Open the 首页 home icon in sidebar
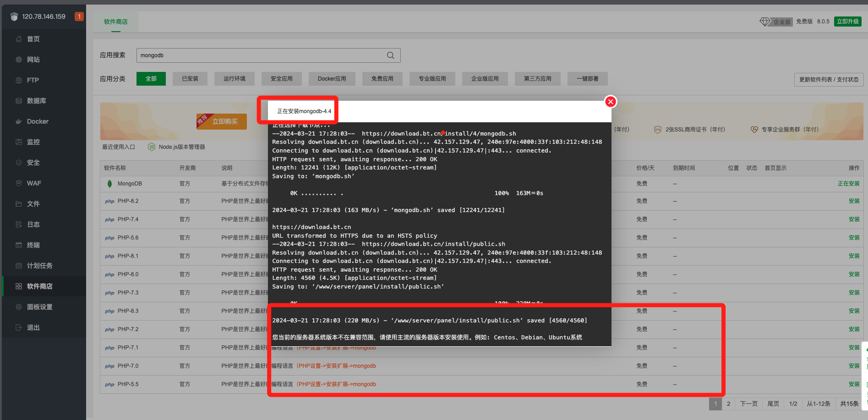 pos(19,39)
